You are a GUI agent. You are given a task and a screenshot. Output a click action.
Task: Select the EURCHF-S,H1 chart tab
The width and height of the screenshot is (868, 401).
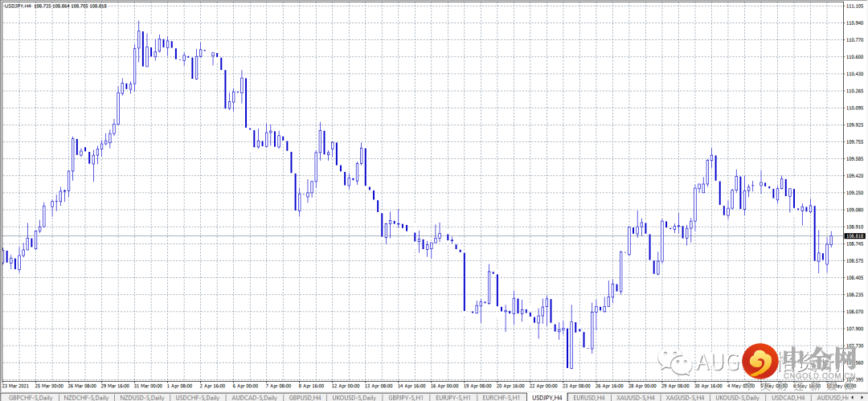[x=501, y=398]
